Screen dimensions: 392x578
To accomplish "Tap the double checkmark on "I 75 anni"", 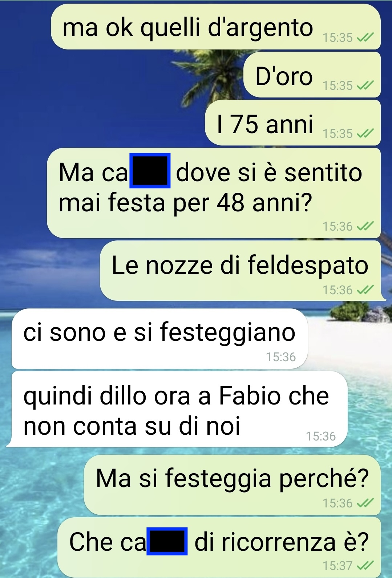I will pyautogui.click(x=365, y=133).
